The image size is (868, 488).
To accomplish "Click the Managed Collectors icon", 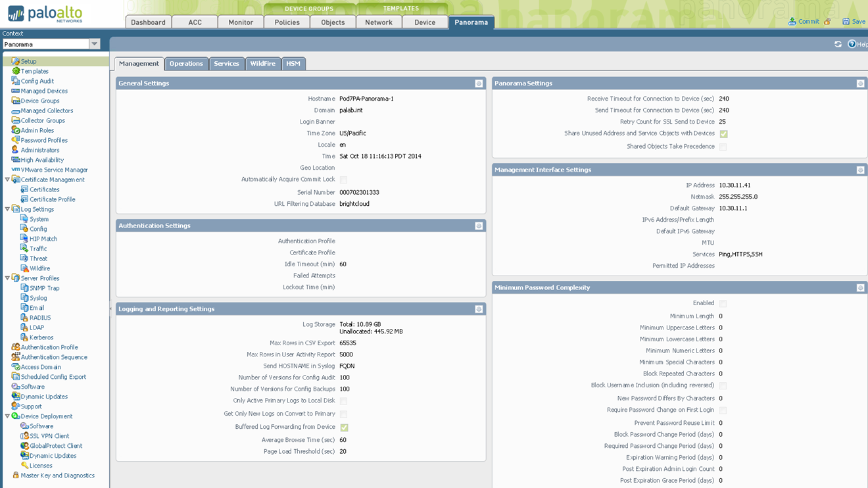I will click(15, 110).
